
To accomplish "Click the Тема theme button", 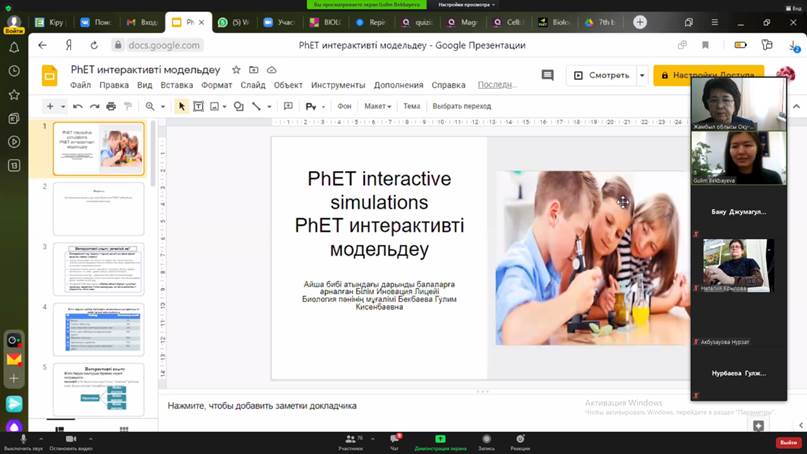I will (x=411, y=106).
